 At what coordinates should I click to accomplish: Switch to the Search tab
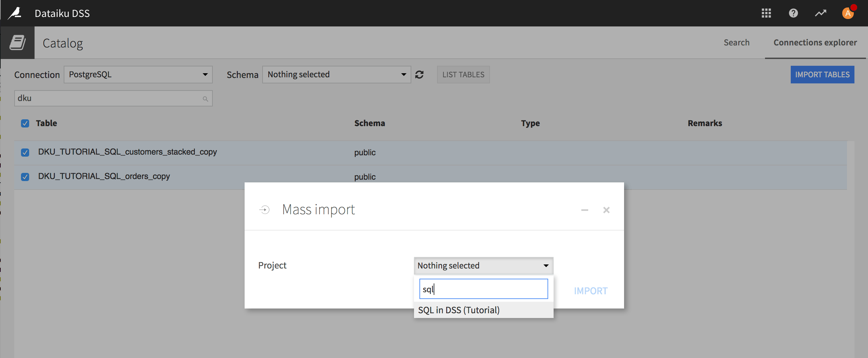[737, 42]
